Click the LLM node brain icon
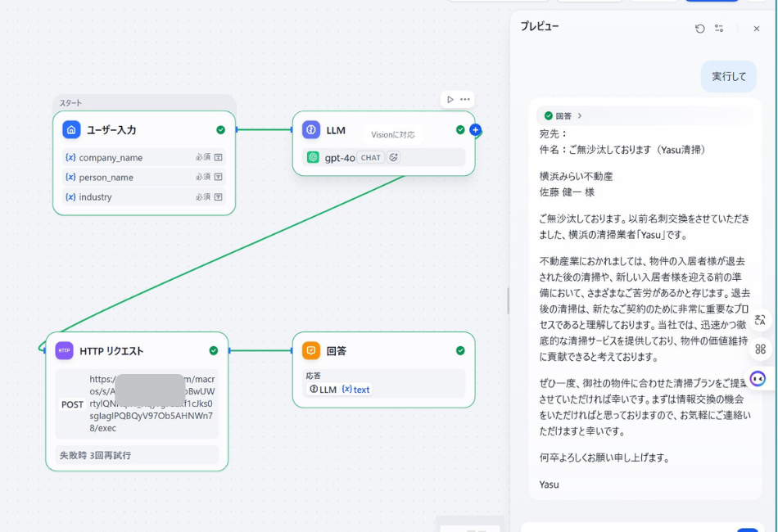The width and height of the screenshot is (778, 532). click(311, 130)
